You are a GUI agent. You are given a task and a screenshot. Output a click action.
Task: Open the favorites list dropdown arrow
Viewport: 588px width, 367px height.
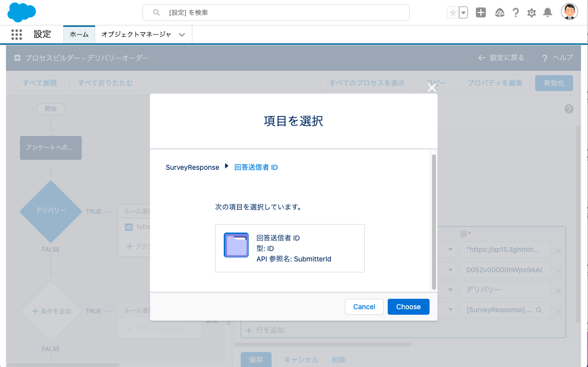(463, 13)
